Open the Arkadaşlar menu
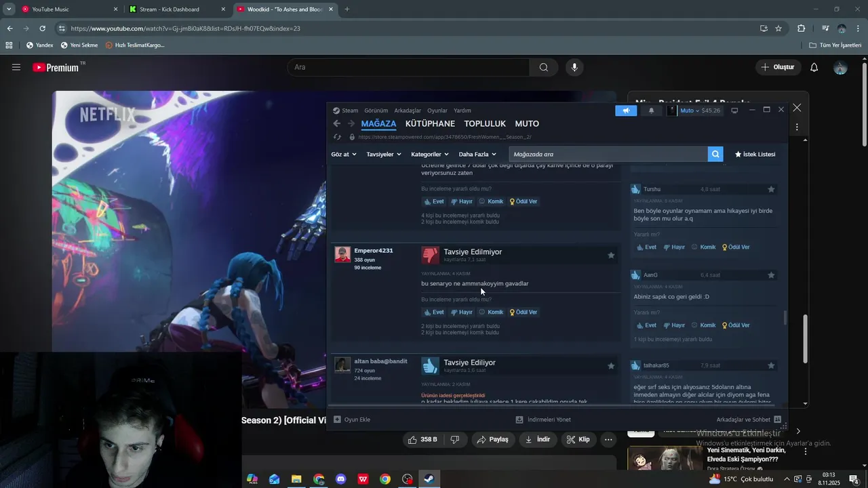Screen dimensions: 868x488 point(408,110)
